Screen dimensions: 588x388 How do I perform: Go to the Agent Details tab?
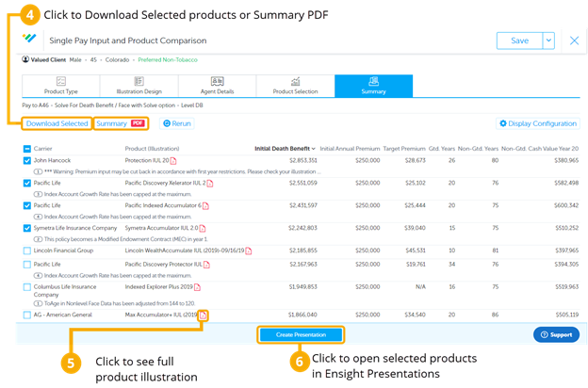(x=217, y=86)
